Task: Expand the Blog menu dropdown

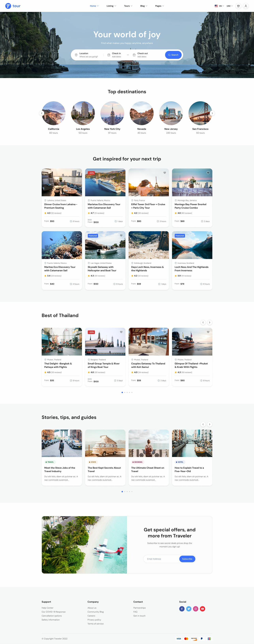Action: coord(144,6)
